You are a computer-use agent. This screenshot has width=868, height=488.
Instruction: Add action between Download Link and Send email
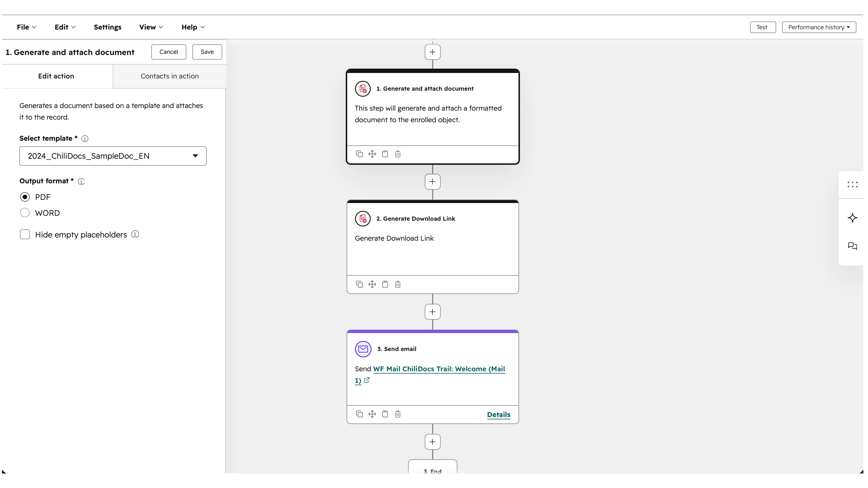click(432, 312)
